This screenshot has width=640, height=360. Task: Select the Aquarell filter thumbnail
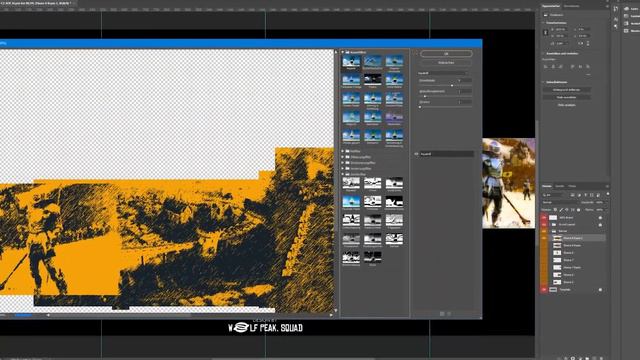click(x=351, y=62)
